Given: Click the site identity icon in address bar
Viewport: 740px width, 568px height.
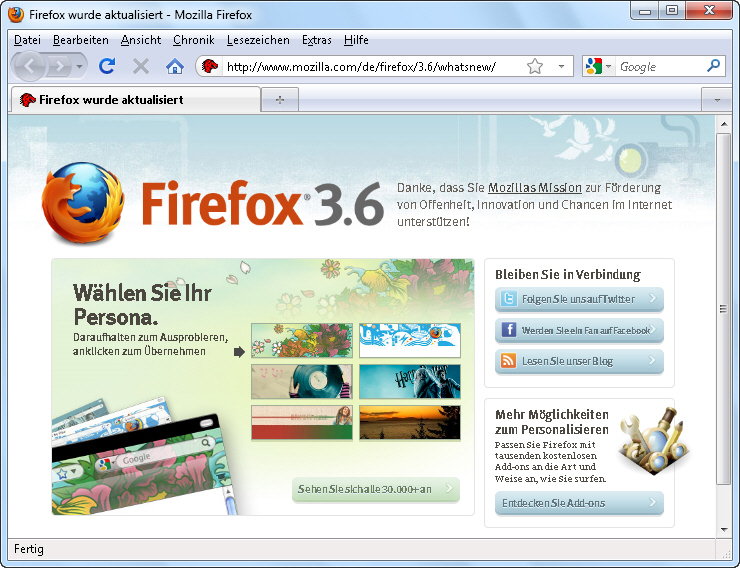Looking at the screenshot, I should pos(210,66).
